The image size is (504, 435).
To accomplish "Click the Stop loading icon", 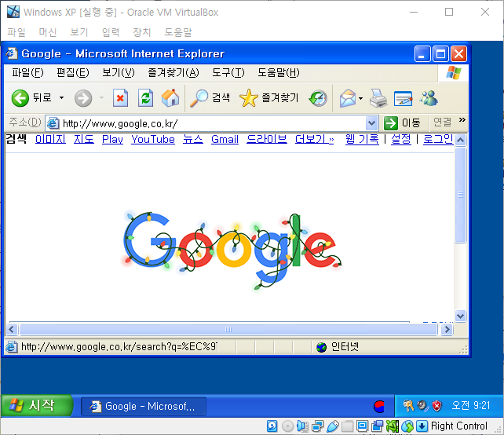I will point(120,98).
